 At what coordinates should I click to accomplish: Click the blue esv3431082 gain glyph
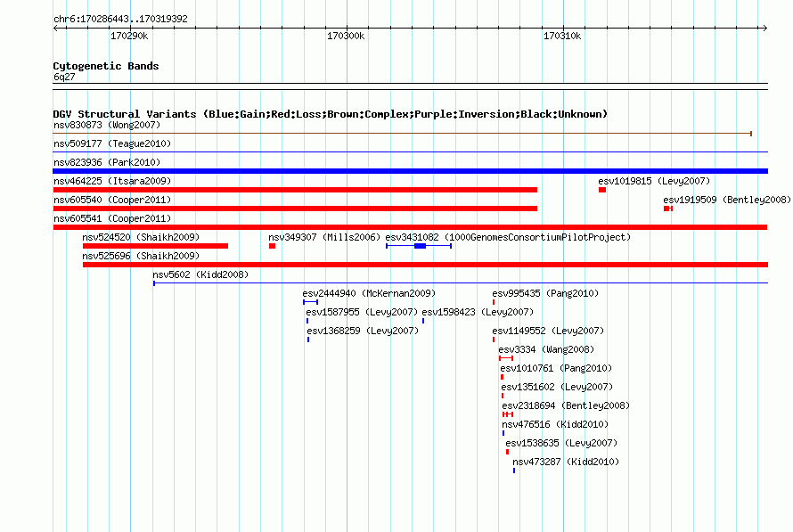(419, 246)
